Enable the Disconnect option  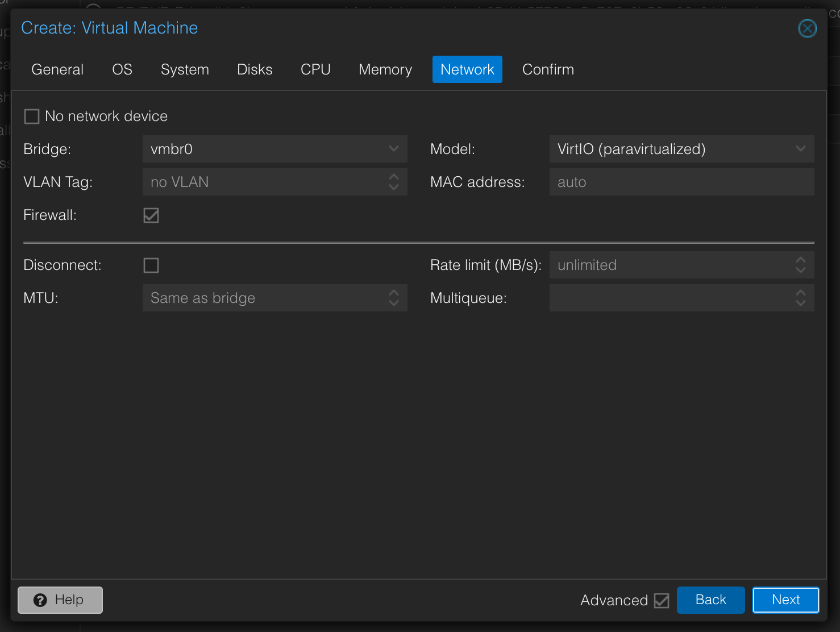pos(151,265)
